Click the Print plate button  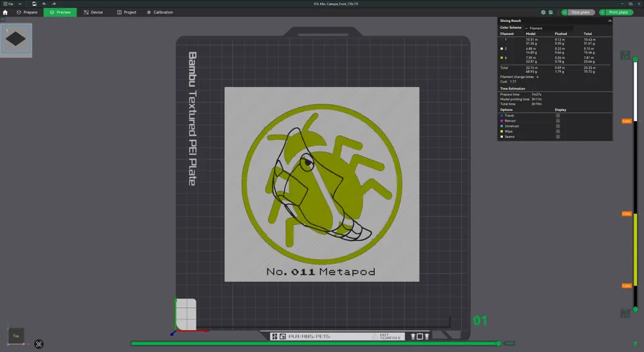click(x=618, y=12)
